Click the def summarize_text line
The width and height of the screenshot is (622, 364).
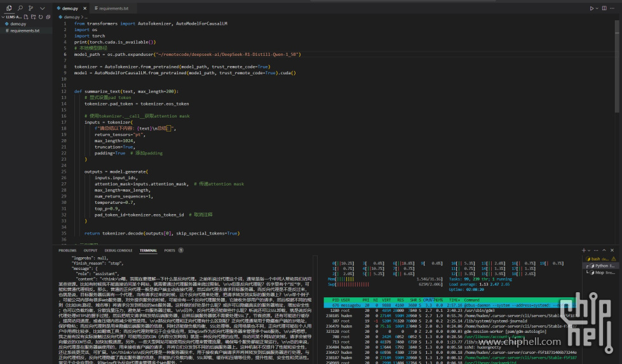click(126, 91)
